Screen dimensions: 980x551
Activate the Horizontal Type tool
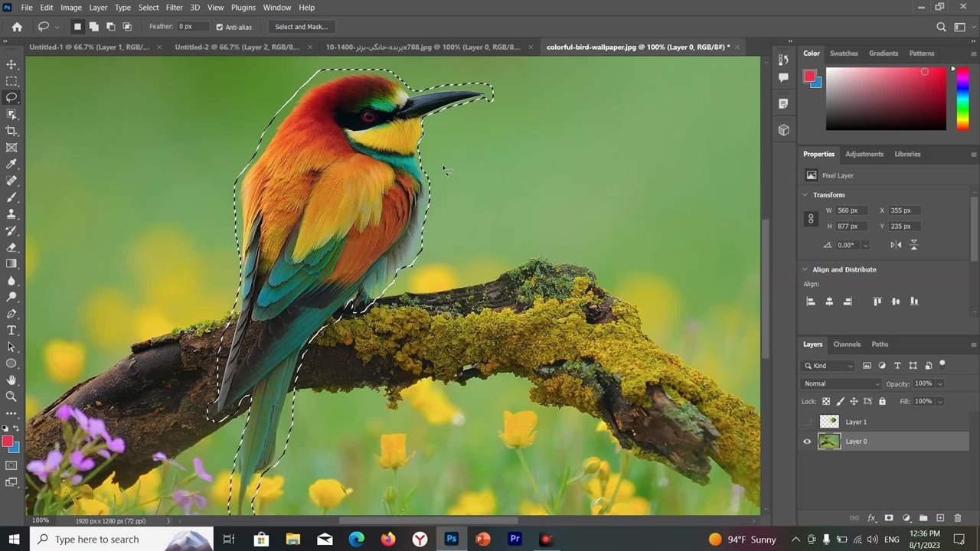pyautogui.click(x=11, y=331)
